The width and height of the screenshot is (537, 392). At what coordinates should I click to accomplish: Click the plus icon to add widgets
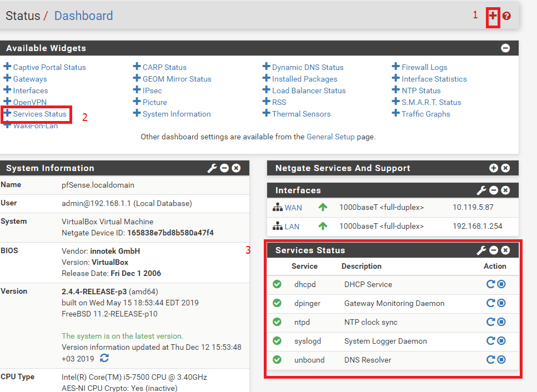point(493,16)
